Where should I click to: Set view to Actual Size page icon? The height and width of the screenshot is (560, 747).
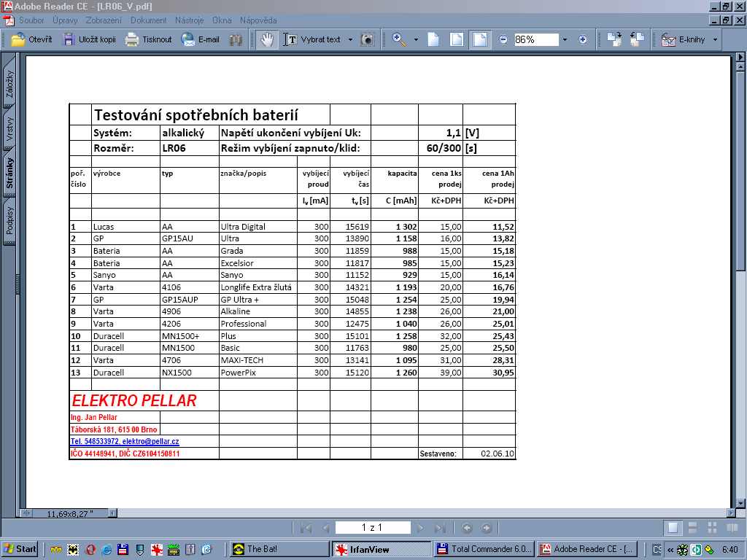point(433,39)
